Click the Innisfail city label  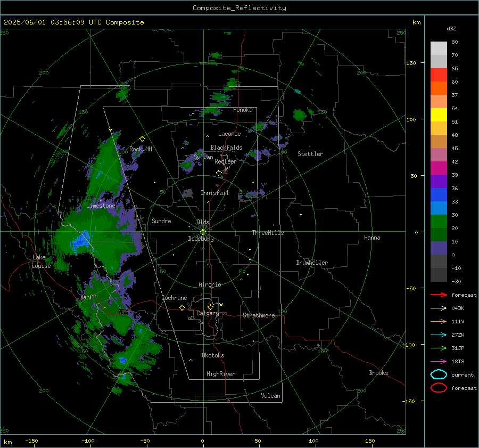pos(214,193)
